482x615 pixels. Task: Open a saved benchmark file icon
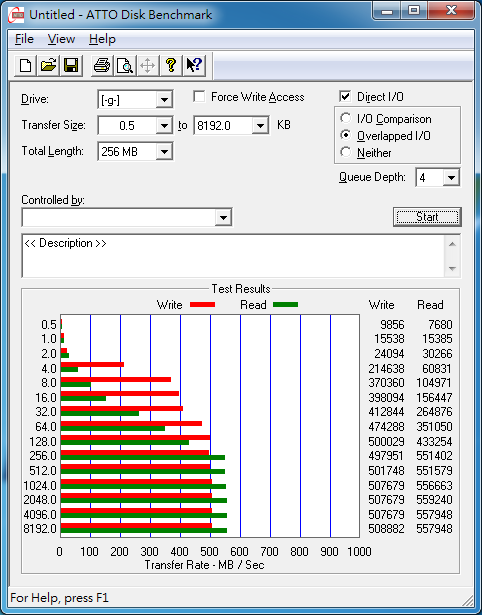[48, 65]
